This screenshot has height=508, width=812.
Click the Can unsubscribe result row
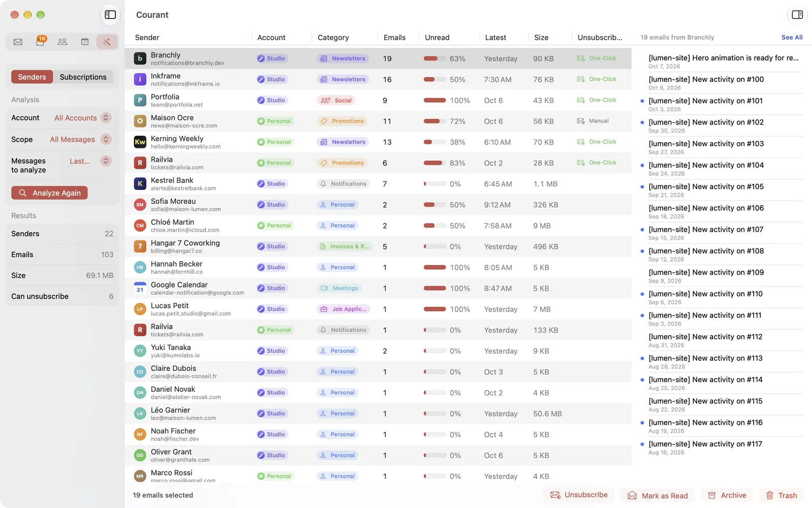pos(62,296)
